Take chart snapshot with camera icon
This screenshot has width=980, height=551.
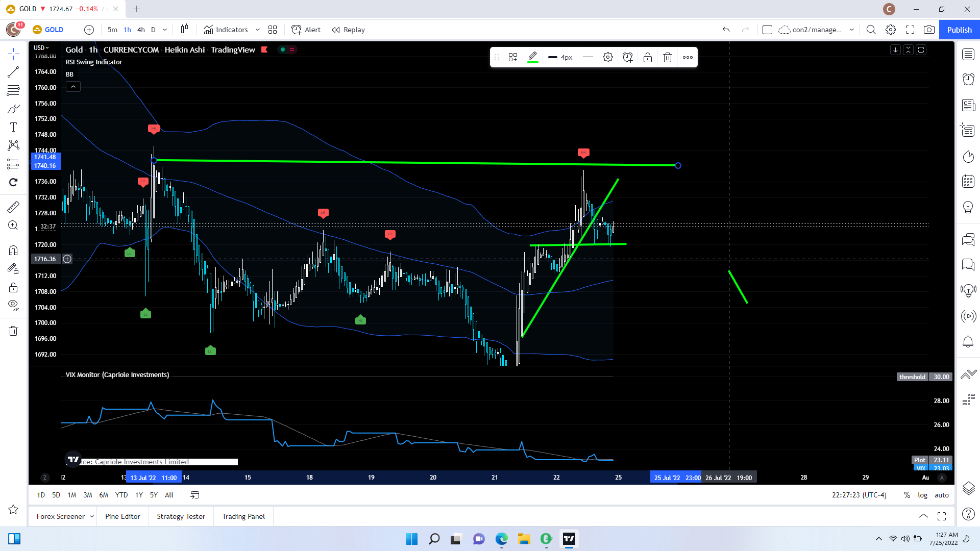coord(929,30)
